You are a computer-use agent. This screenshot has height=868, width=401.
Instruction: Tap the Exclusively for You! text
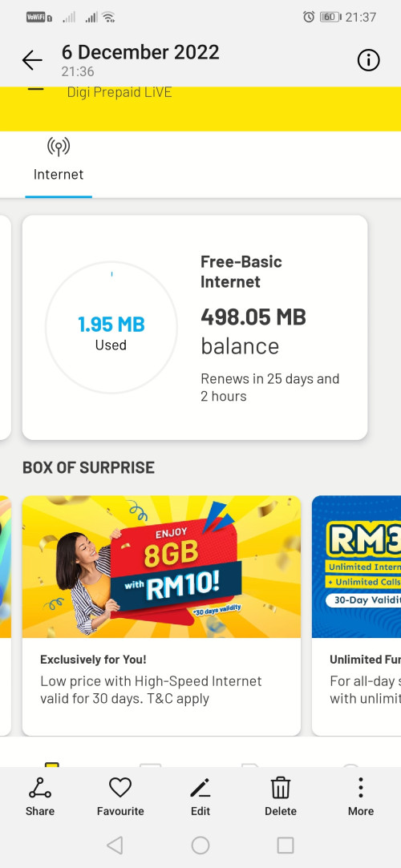pos(93,660)
